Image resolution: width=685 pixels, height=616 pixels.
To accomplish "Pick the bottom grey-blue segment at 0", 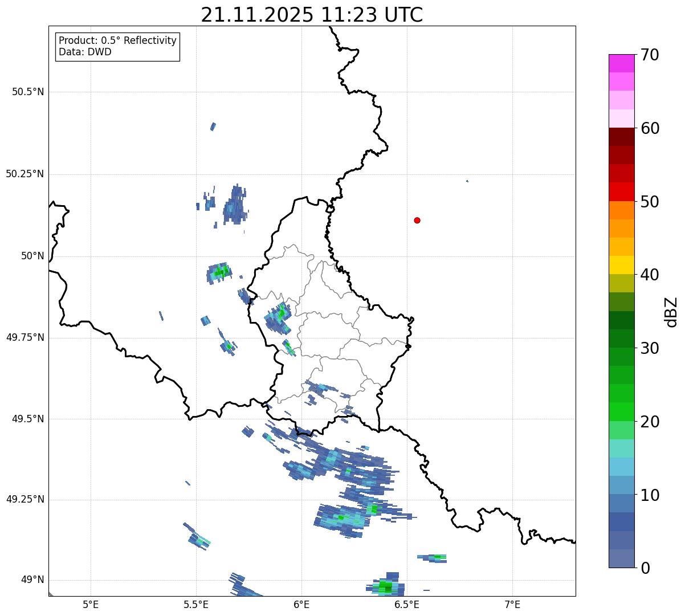I will click(621, 558).
